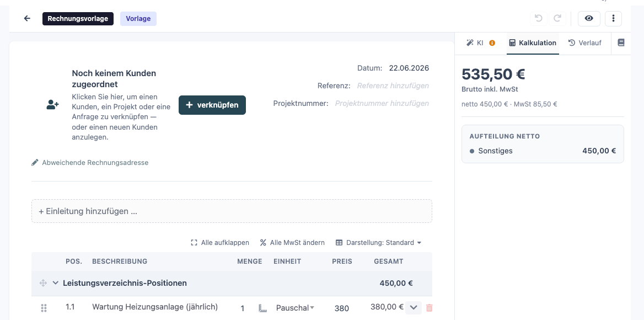Click the undo arrow icon
This screenshot has width=644, height=320.
coord(539,19)
